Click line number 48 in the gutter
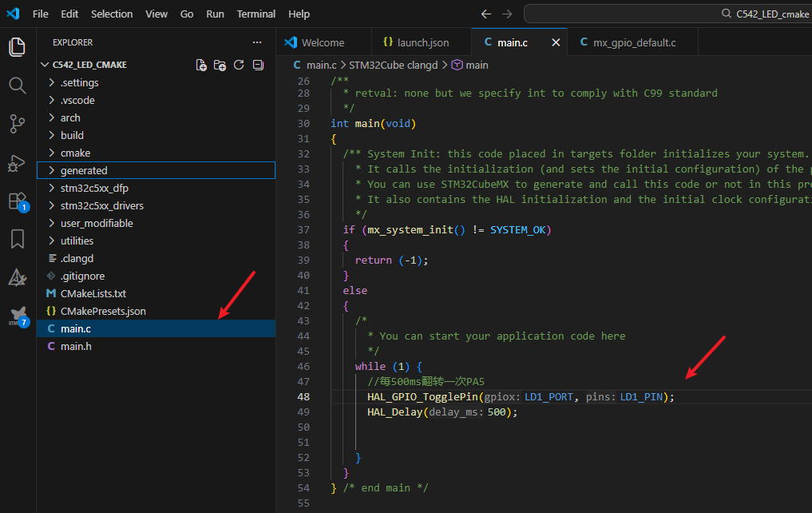 [x=303, y=397]
